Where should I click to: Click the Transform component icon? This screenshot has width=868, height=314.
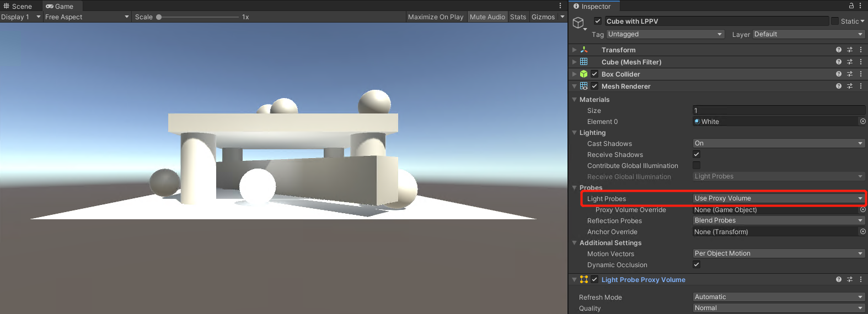point(584,50)
